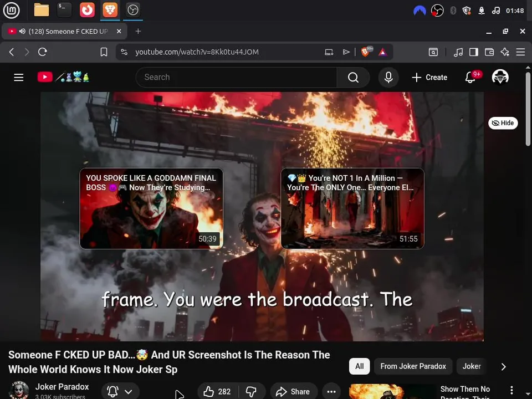
Task: Select the All filter chip
Action: [359, 366]
